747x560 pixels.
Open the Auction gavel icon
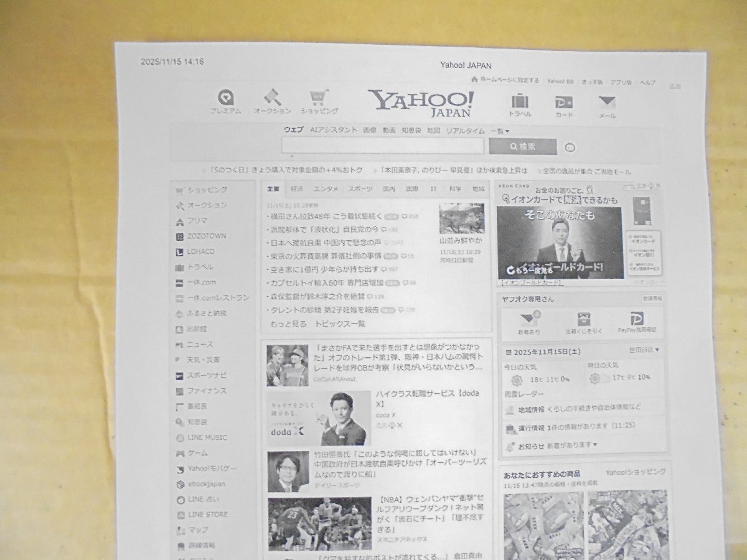[271, 98]
